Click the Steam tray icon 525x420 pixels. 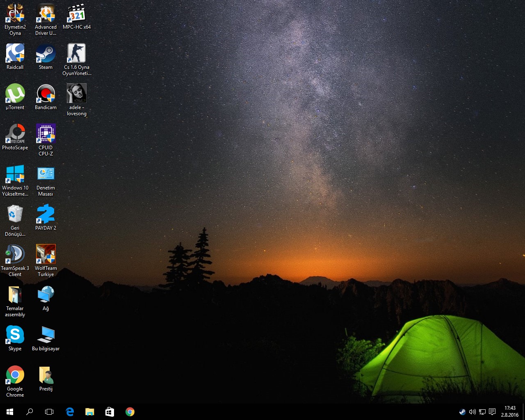coord(462,412)
